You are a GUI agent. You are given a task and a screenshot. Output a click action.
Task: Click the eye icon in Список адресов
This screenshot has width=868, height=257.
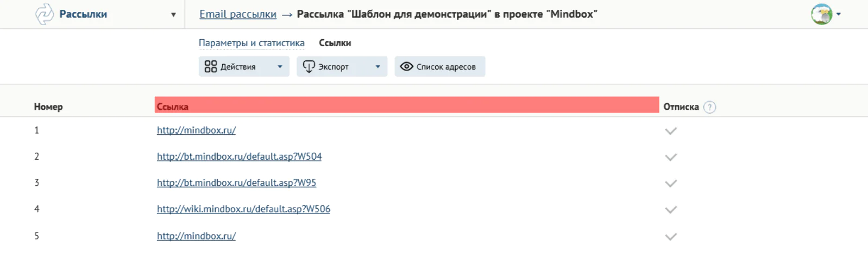click(x=406, y=66)
